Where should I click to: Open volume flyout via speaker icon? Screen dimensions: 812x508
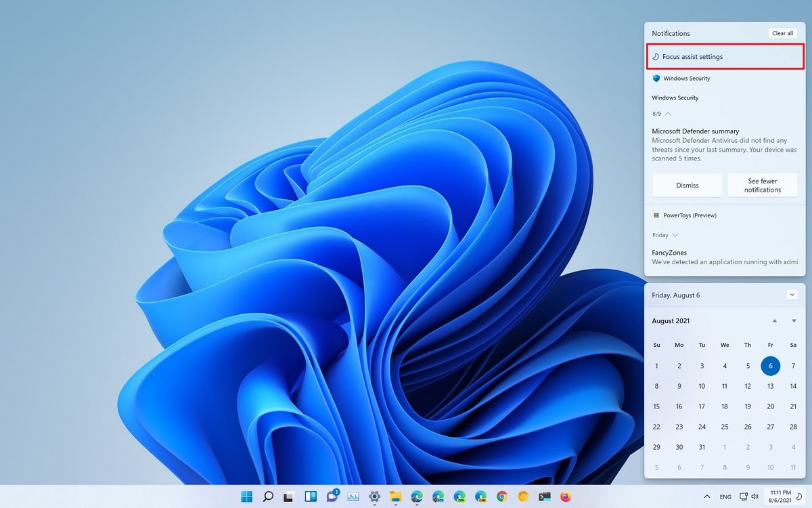(755, 496)
